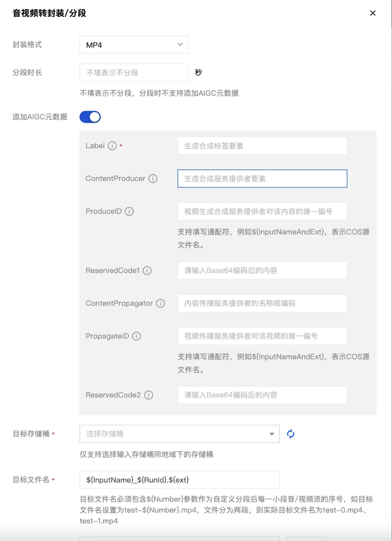Screen dimensions: 392x541
Task: Expand the 选择存储桶 bucket dropdown
Action: tap(179, 434)
